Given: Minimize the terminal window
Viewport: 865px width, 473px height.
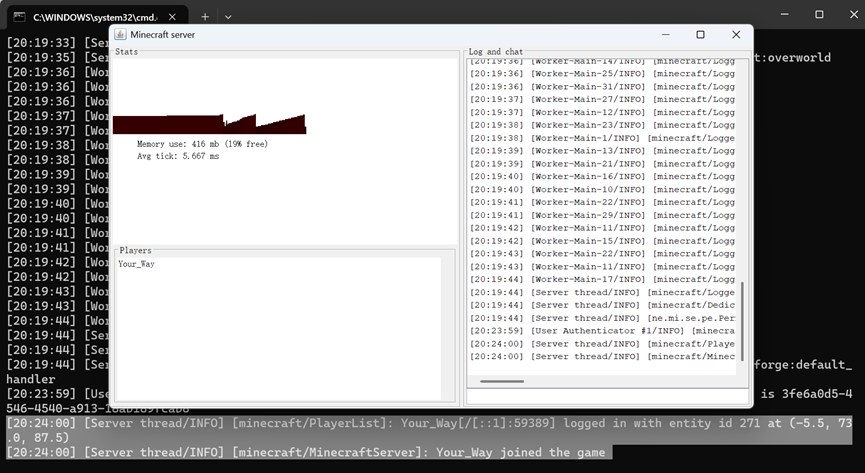Looking at the screenshot, I should pos(785,14).
